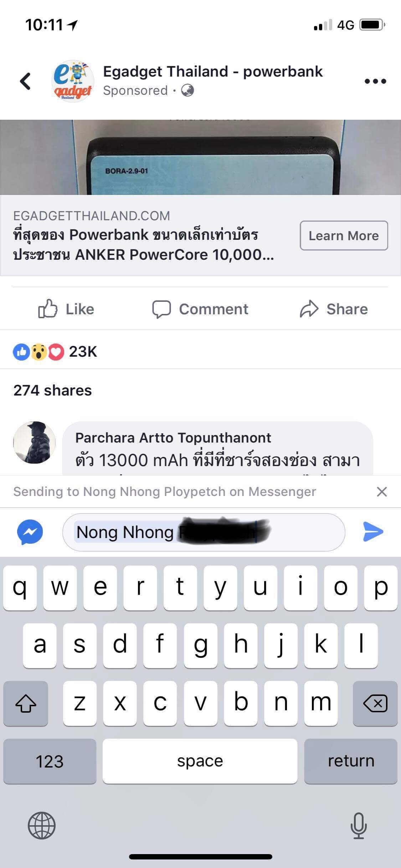The image size is (401, 868).
Task: Tap the Comment button
Action: (200, 309)
